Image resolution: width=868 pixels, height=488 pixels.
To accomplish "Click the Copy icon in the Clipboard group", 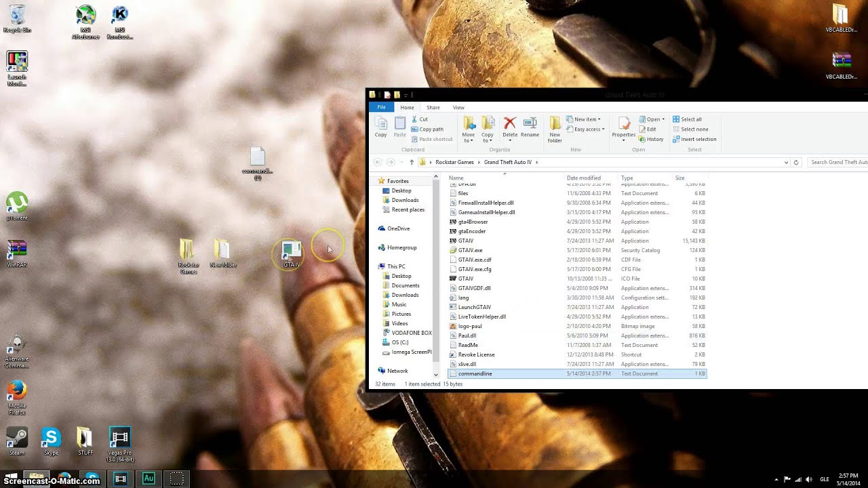I will click(380, 127).
